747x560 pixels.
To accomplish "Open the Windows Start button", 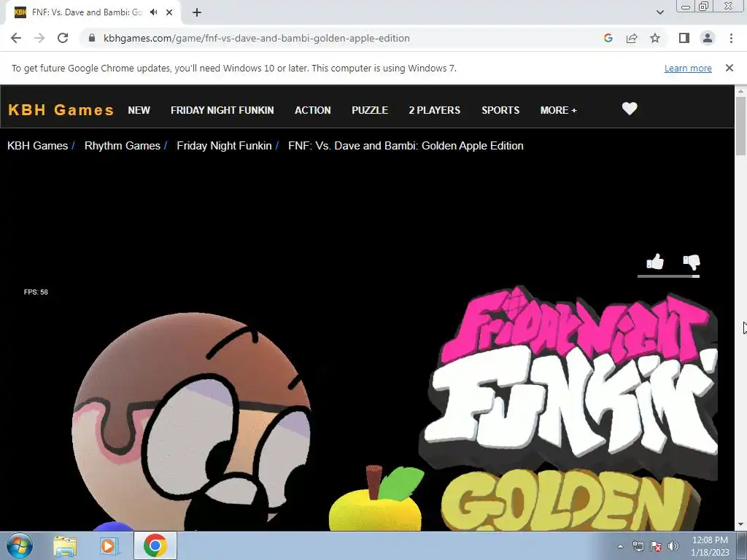I will [x=20, y=545].
